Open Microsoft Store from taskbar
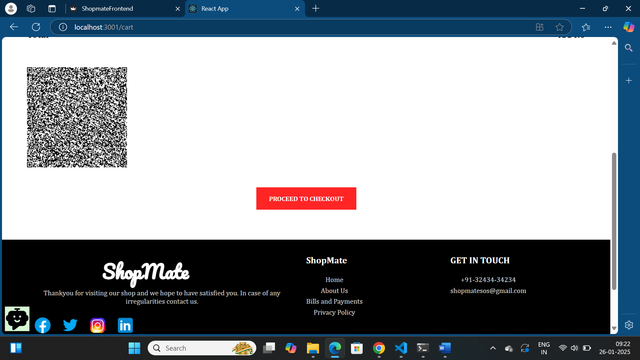 357,348
